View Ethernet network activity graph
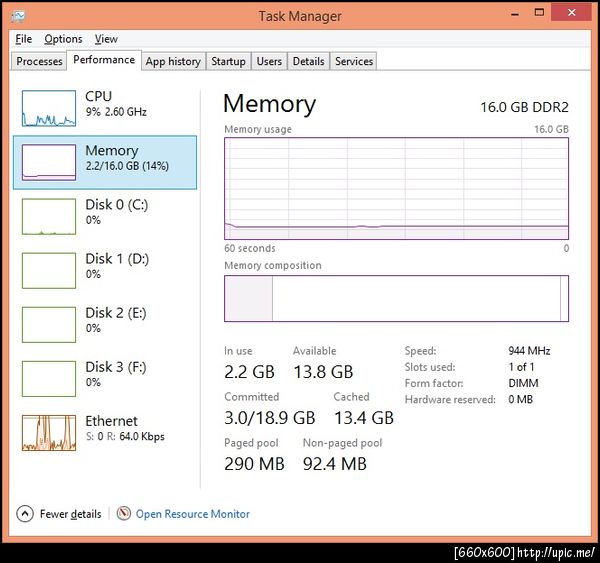 point(48,432)
